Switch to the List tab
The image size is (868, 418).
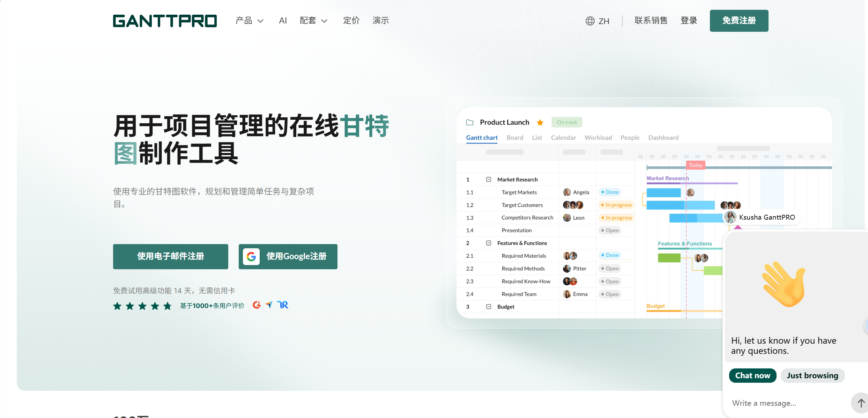point(537,138)
